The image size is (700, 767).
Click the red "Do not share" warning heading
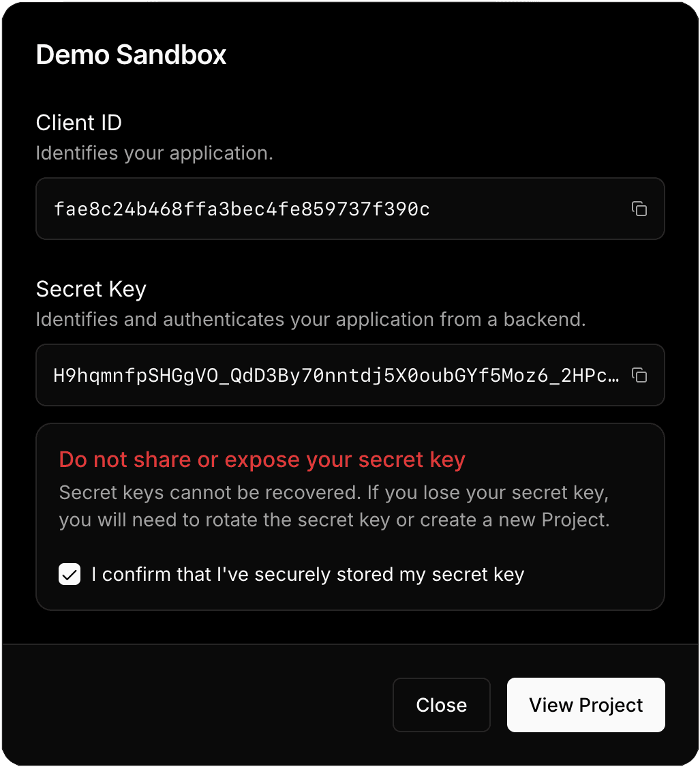click(x=262, y=460)
